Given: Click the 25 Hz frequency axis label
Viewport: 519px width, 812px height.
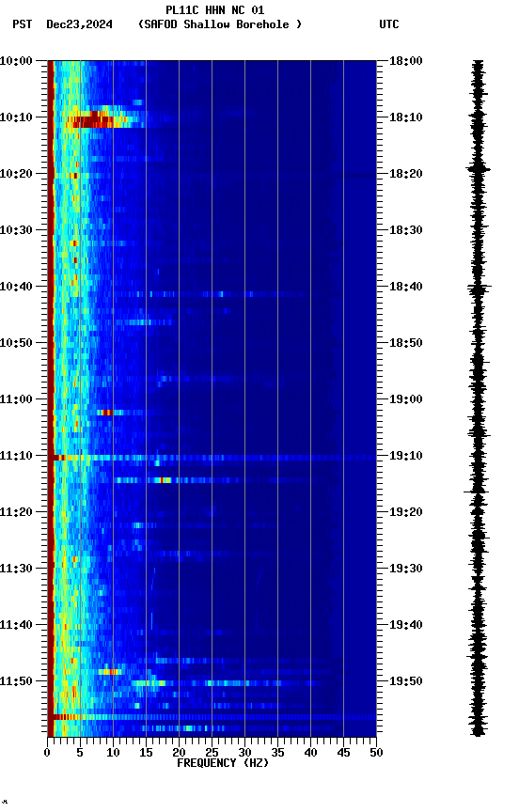Looking at the screenshot, I should [212, 753].
